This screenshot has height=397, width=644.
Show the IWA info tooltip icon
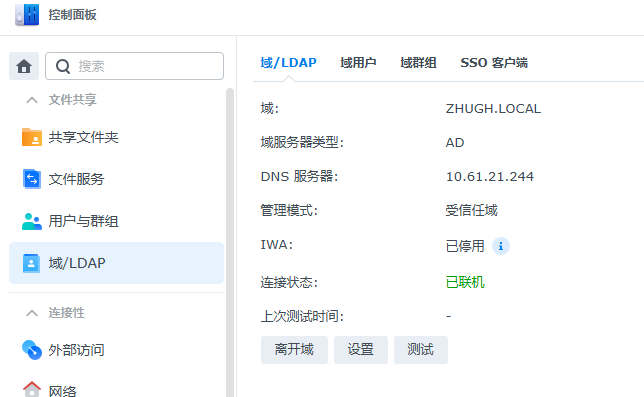tap(501, 246)
